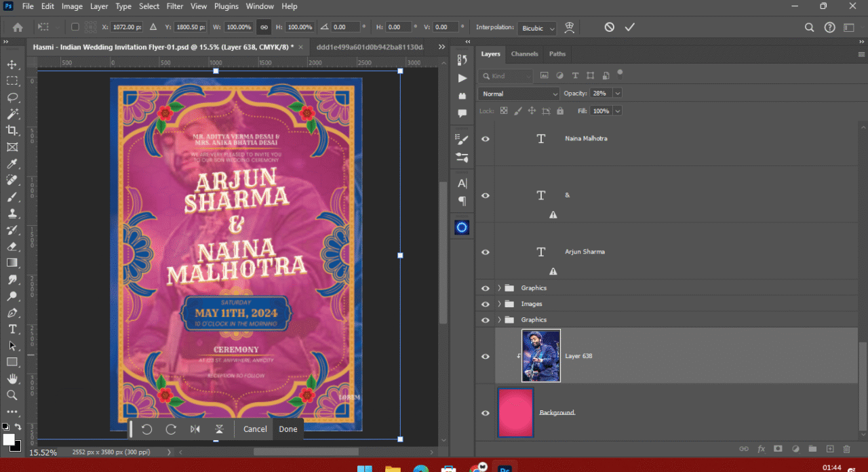Cancel transform using the circle-slash icon
The image size is (868, 472).
(610, 27)
